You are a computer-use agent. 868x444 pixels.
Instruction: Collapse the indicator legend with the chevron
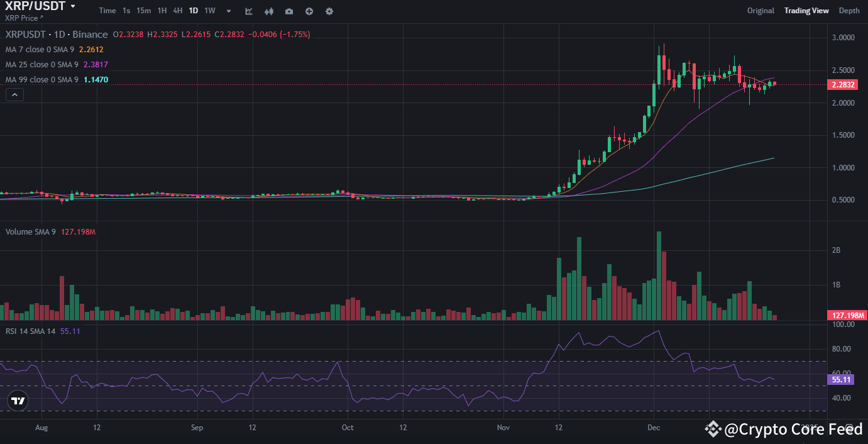point(14,95)
